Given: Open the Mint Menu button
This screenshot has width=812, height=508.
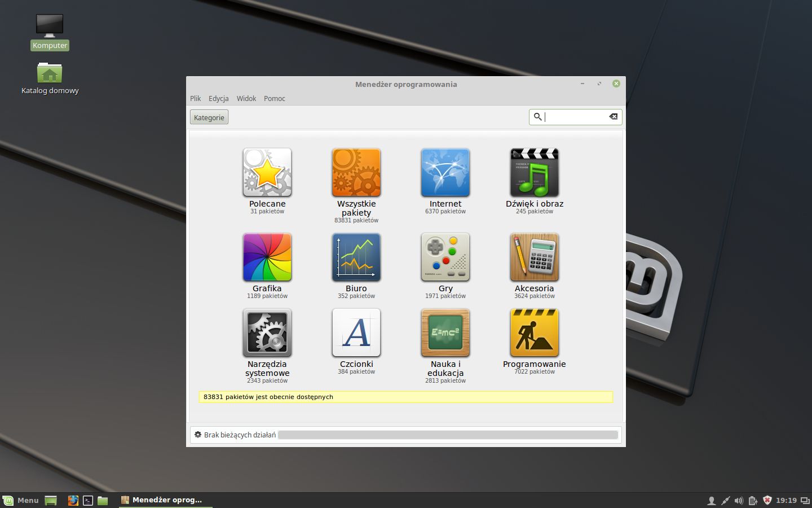Looking at the screenshot, I should point(21,500).
